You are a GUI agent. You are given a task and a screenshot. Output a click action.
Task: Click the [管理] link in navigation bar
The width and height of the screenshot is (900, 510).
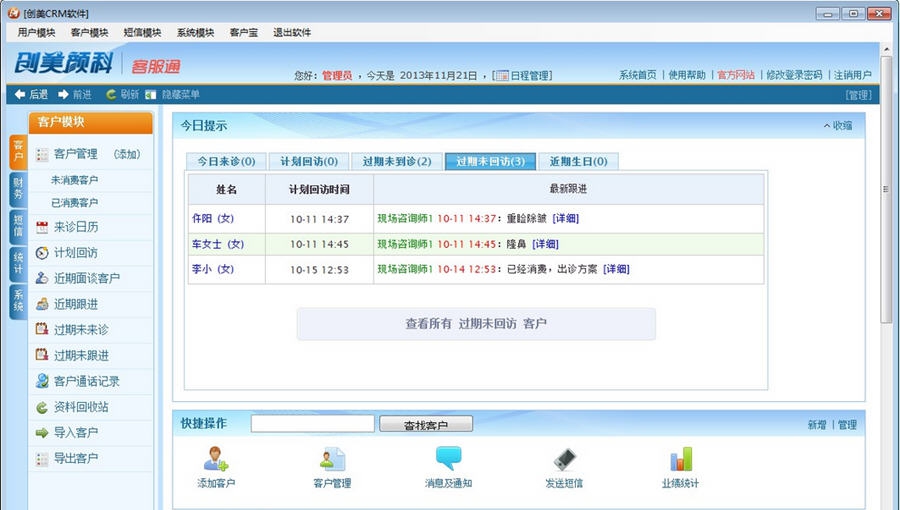click(x=858, y=95)
